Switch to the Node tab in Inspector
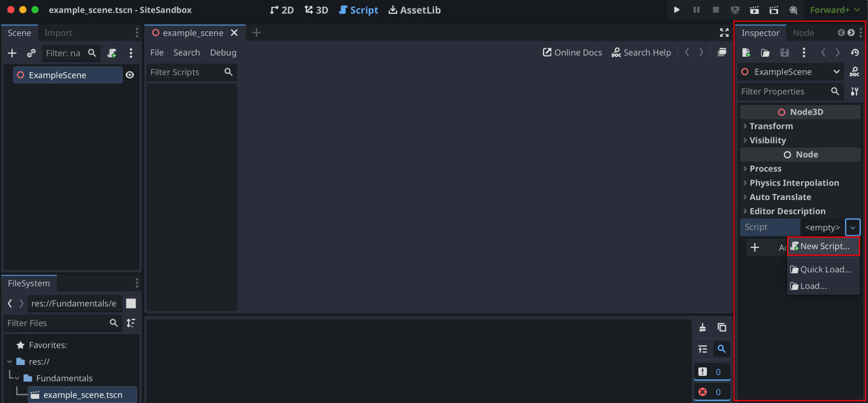The width and height of the screenshot is (868, 403). pyautogui.click(x=803, y=33)
